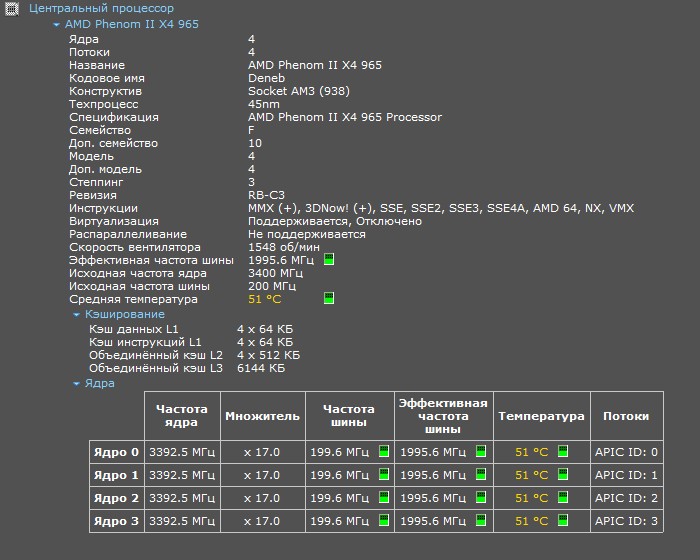Click green graph icon next to 1995.6 МГц bus frequency
Viewport: 700px width, 560px height.
coord(329,259)
